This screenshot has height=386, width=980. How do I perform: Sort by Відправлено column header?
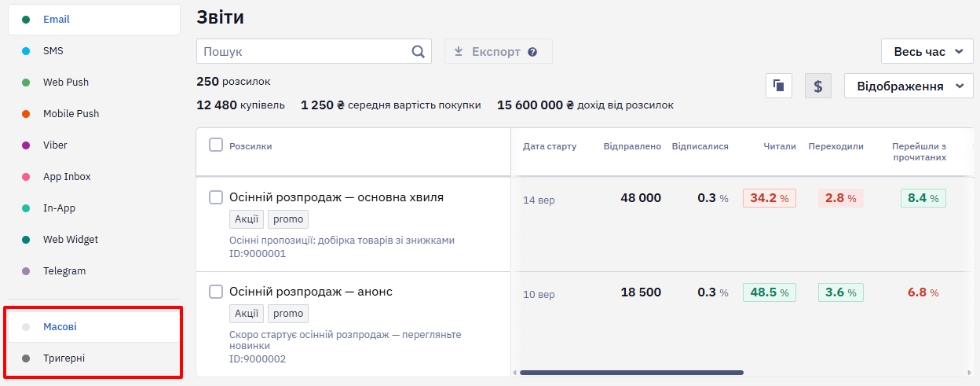[x=632, y=146]
